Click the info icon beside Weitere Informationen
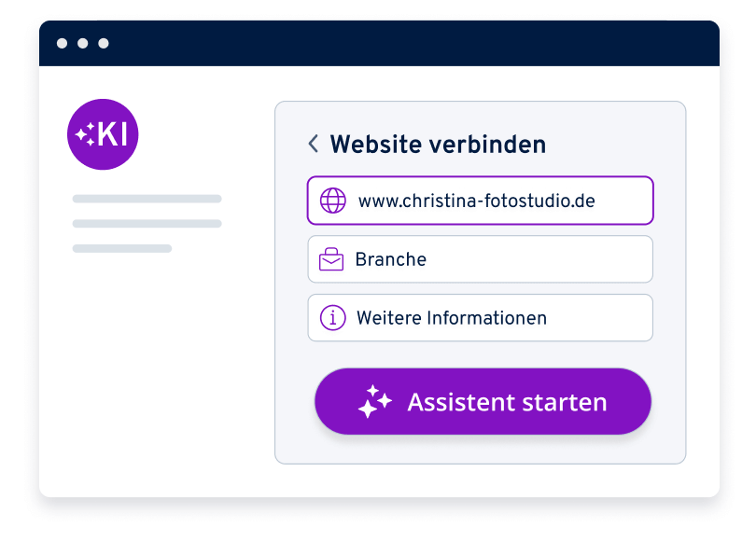The height and width of the screenshot is (541, 756). pos(332,318)
